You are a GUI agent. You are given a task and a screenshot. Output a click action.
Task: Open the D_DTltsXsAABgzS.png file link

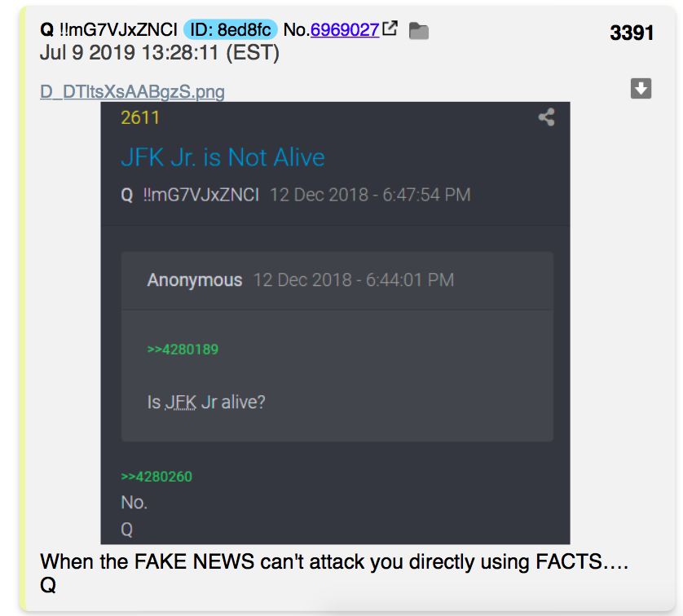coord(132,92)
